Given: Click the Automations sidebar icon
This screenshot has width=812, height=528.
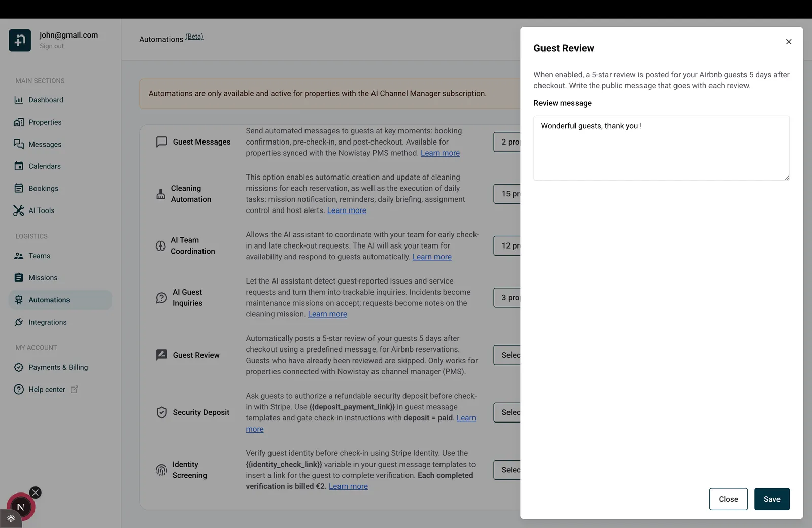Looking at the screenshot, I should [x=19, y=300].
